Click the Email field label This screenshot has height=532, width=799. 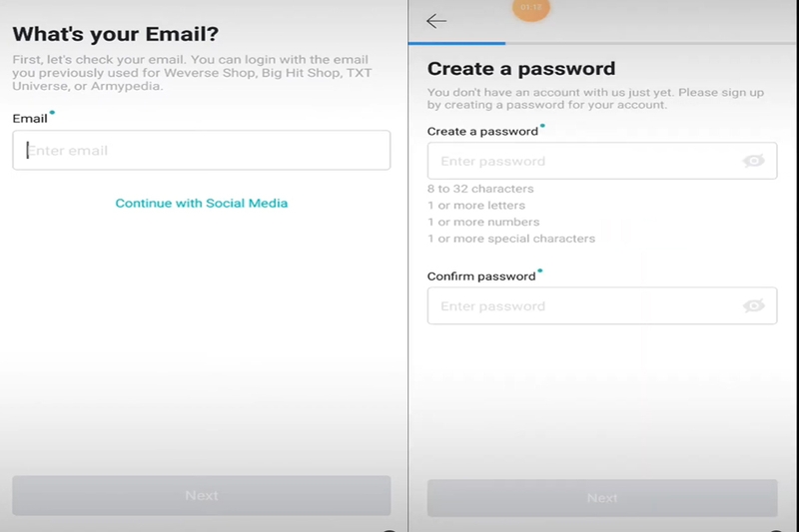click(x=30, y=119)
